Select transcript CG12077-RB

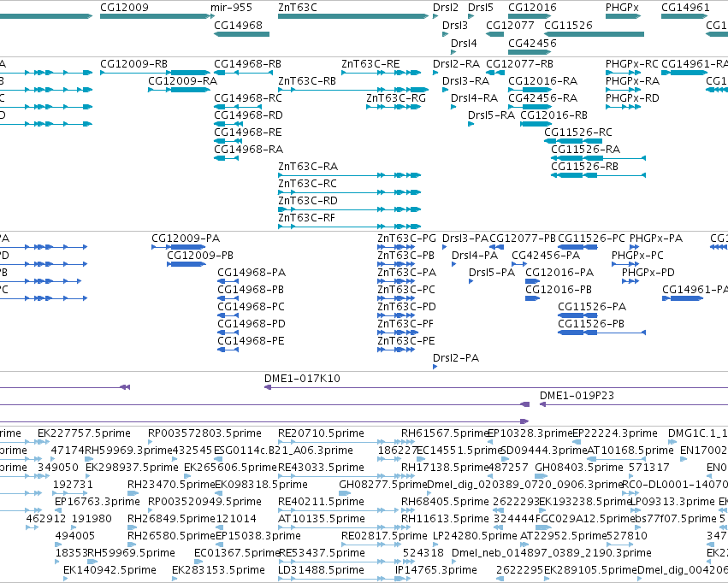coord(519,63)
